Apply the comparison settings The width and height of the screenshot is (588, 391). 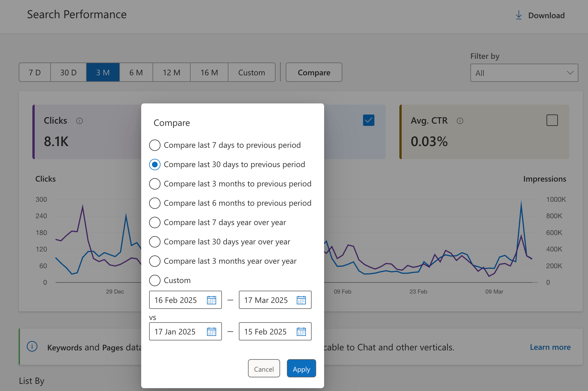[x=301, y=368]
